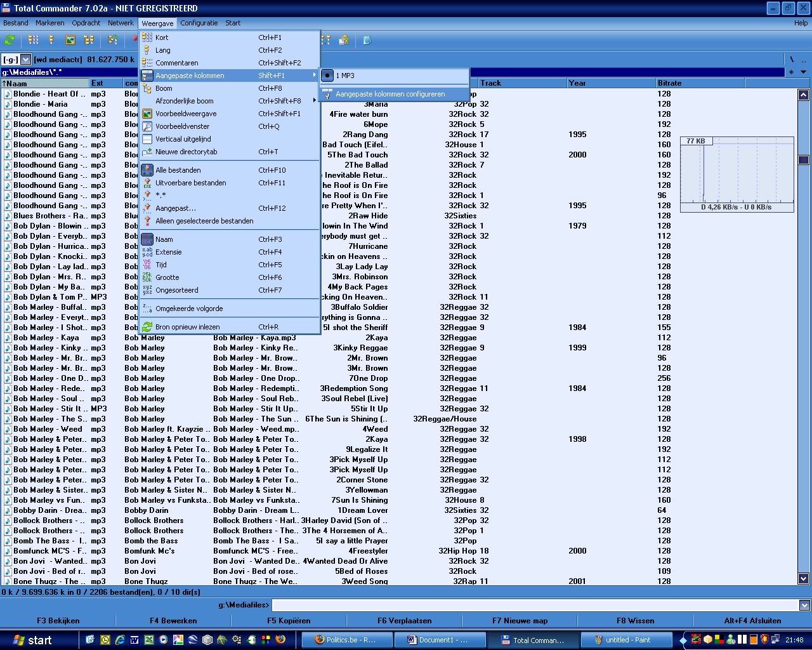Sort by Naam in Weergave menu
This screenshot has width=812, height=650.
(x=230, y=239)
